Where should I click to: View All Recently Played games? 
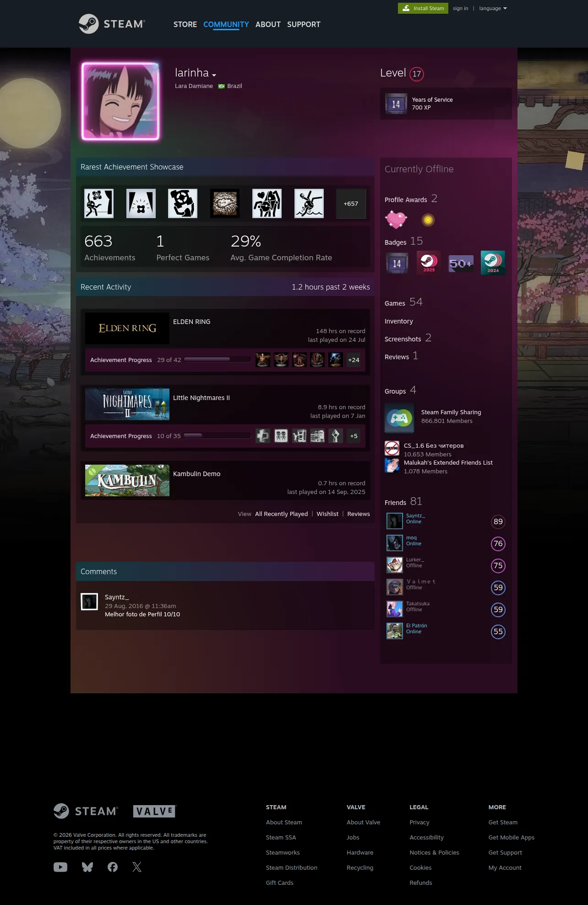click(281, 514)
